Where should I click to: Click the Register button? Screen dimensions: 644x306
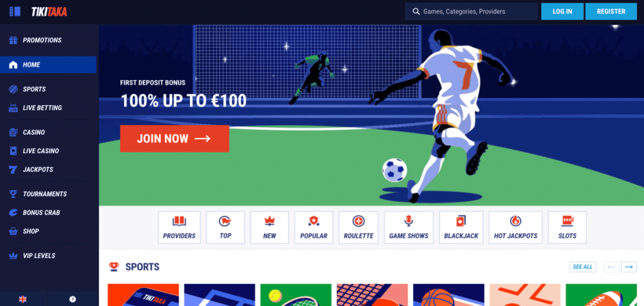[611, 11]
